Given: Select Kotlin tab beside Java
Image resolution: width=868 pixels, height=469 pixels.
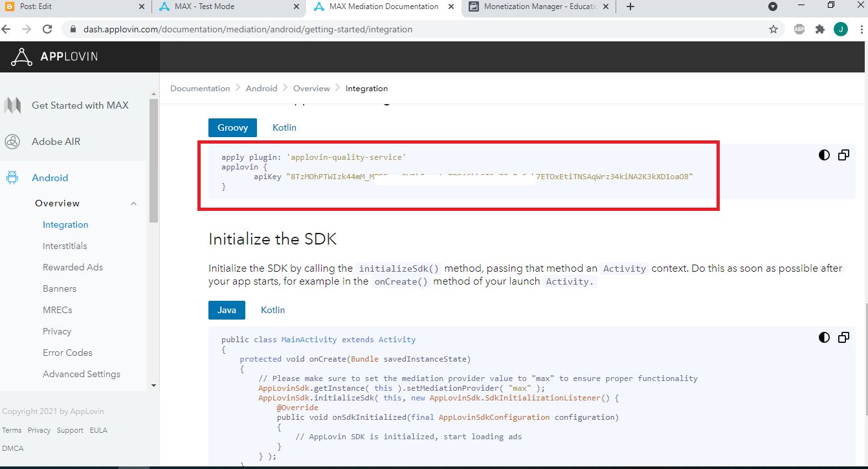Looking at the screenshot, I should [273, 310].
